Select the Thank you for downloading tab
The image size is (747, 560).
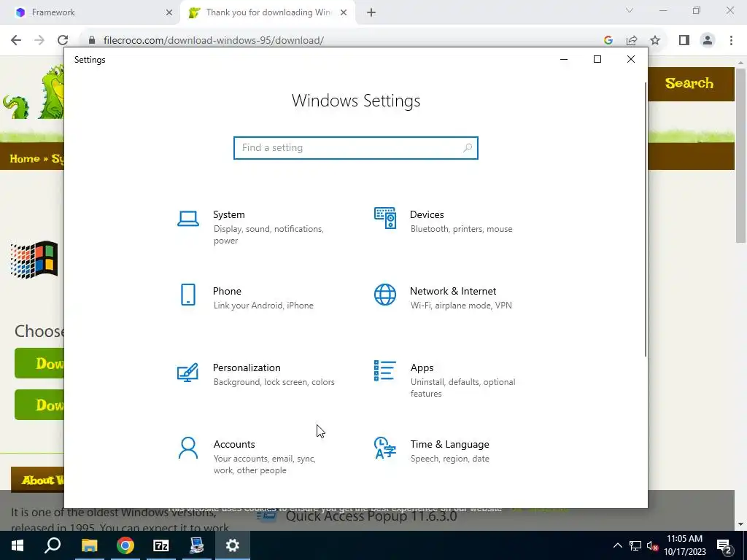pyautogui.click(x=267, y=12)
